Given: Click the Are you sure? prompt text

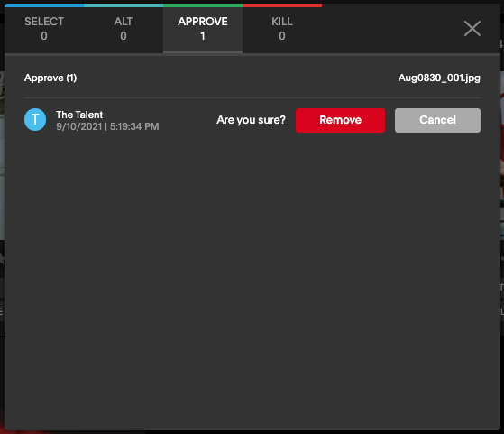Looking at the screenshot, I should point(251,120).
